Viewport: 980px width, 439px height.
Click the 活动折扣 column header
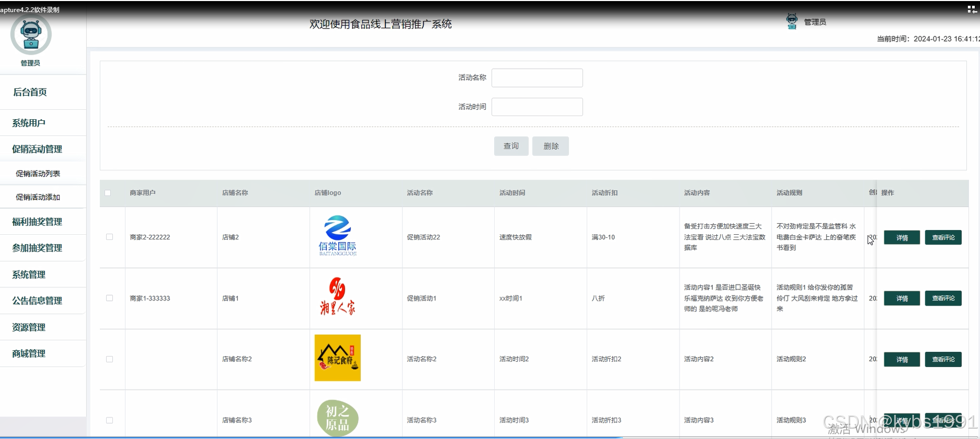coord(604,193)
